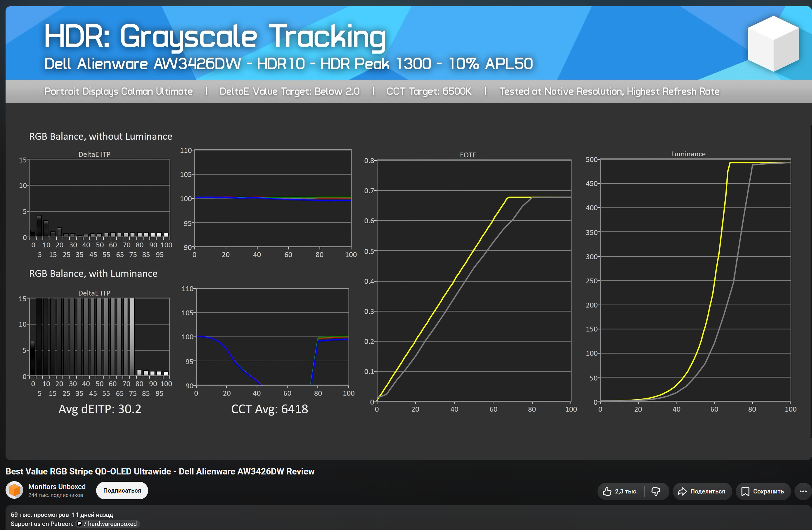Like the video with the thumbs-up icon
Image resolution: width=812 pixels, height=530 pixels.
point(621,491)
